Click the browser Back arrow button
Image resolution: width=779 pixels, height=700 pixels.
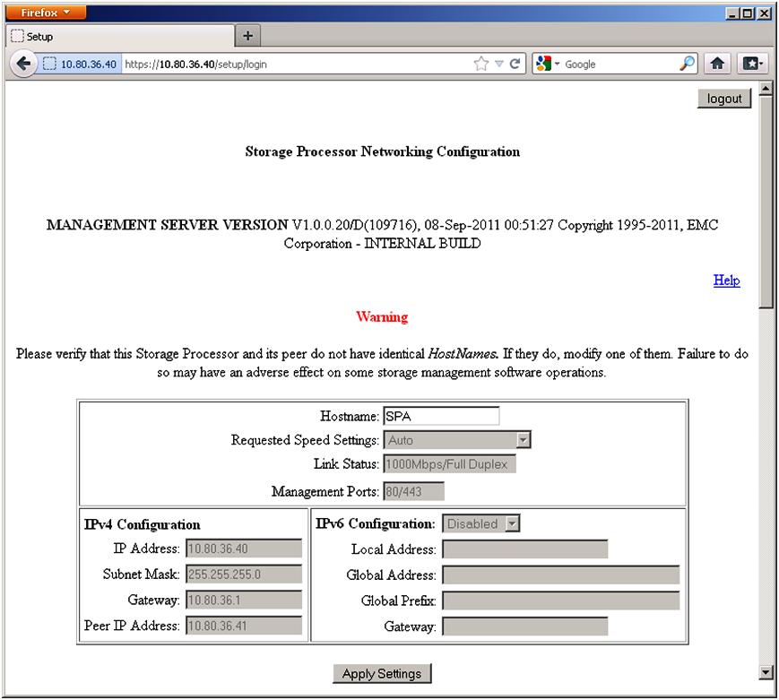pyautogui.click(x=23, y=64)
